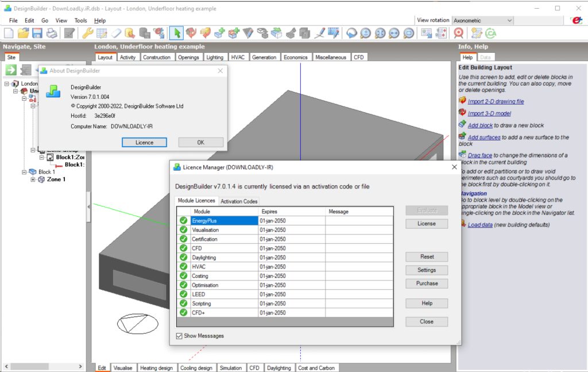588x372 pixels.
Task: Fit the model to the window
Action: coord(381,33)
